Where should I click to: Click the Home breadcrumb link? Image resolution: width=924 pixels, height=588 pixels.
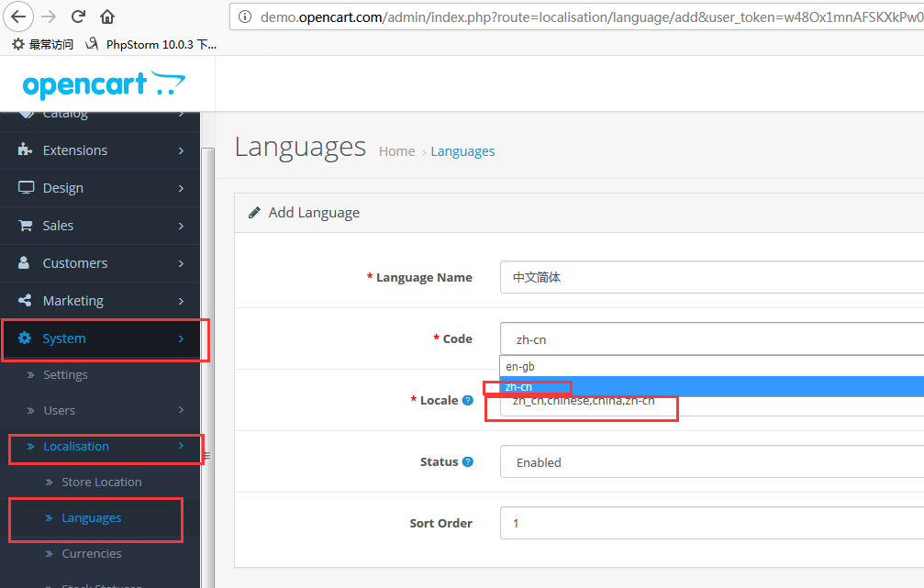point(396,151)
